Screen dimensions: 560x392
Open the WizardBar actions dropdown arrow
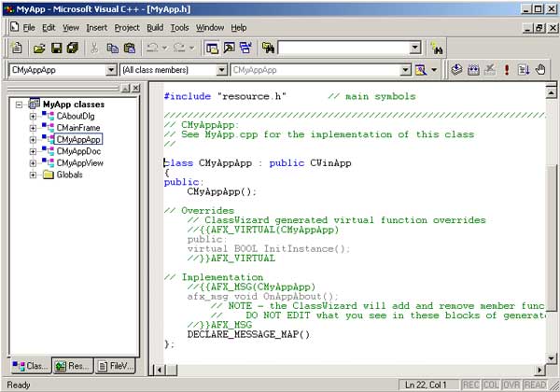(x=434, y=70)
